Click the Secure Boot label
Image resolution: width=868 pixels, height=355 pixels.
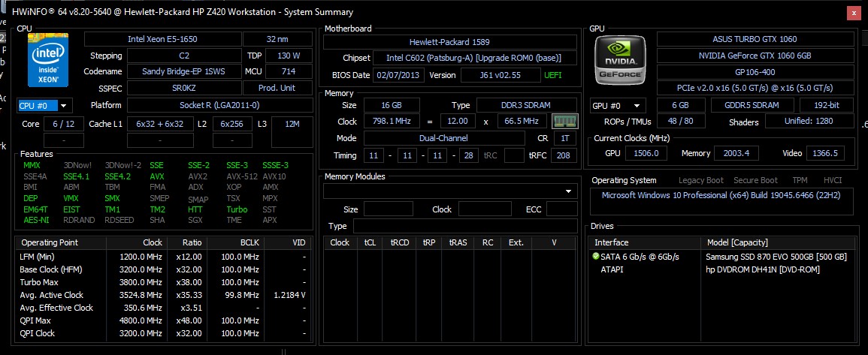point(755,180)
